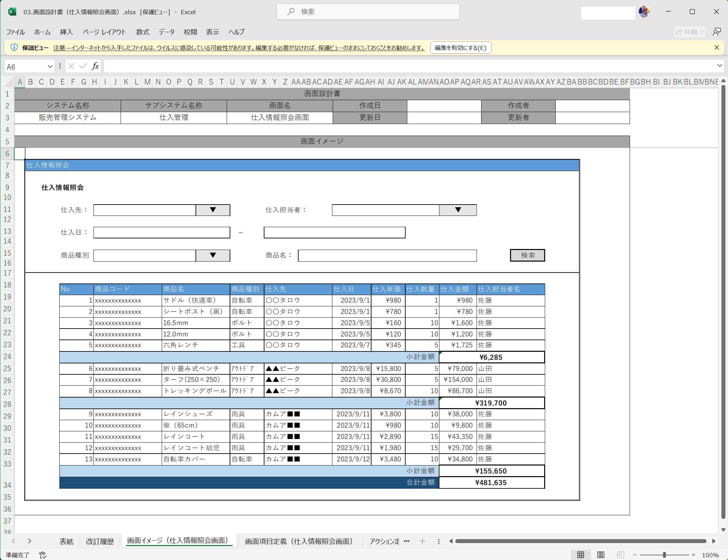Viewport: 728px width, 560px height.
Task: Open the hidden sheet tabs ellipsis menu
Action: 407,541
